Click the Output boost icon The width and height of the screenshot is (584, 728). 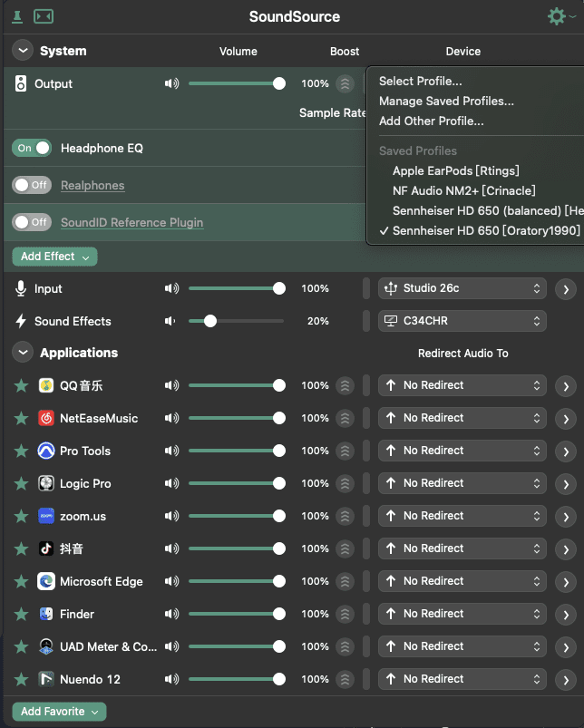(345, 84)
